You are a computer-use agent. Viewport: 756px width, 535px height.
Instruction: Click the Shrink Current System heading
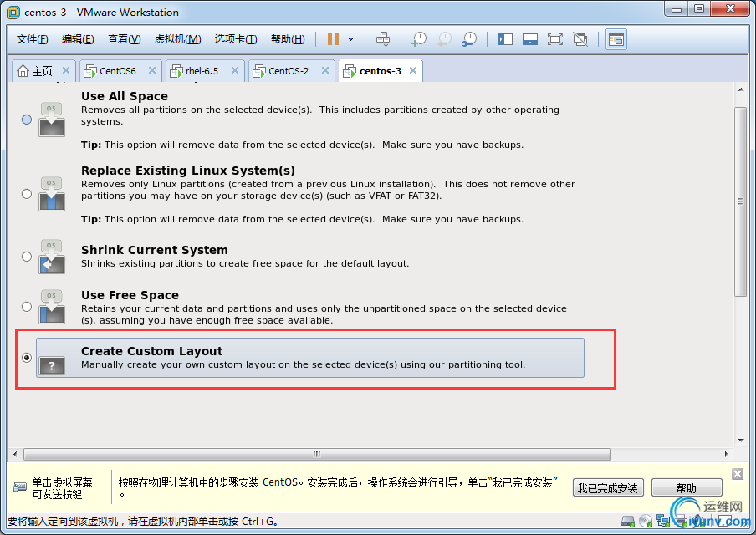[x=154, y=250]
